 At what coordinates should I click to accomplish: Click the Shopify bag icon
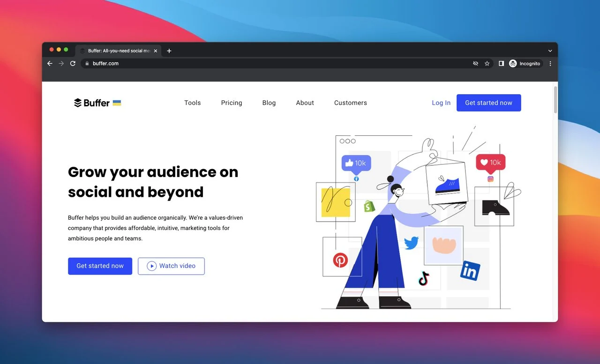369,206
